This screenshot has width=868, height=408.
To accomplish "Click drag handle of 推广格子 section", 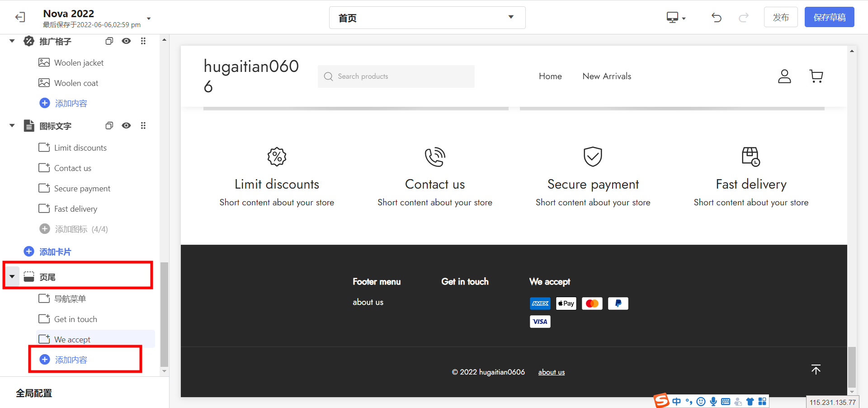I will pos(143,41).
